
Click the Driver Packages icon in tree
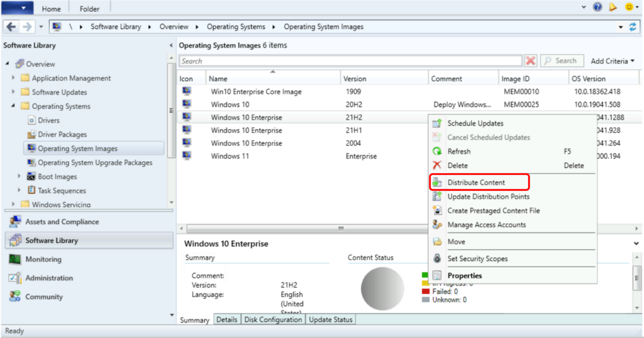[31, 135]
